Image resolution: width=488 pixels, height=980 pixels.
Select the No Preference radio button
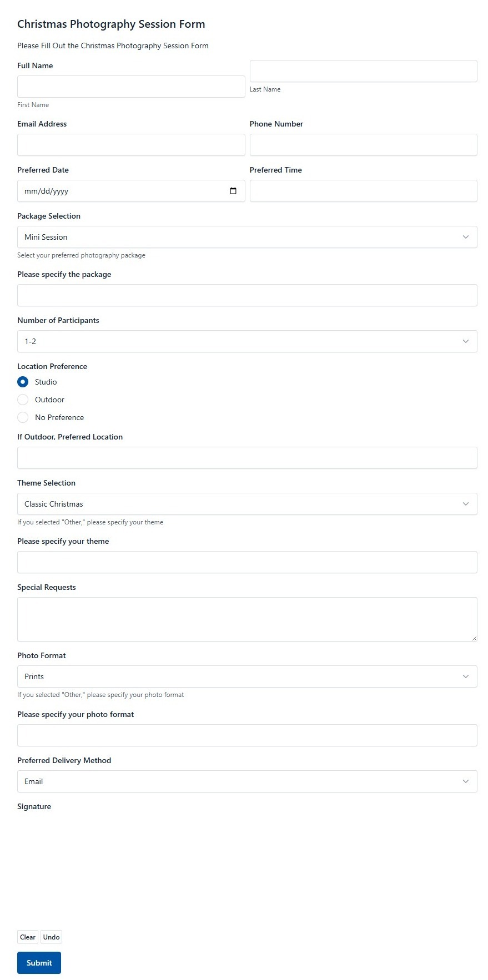pos(23,417)
